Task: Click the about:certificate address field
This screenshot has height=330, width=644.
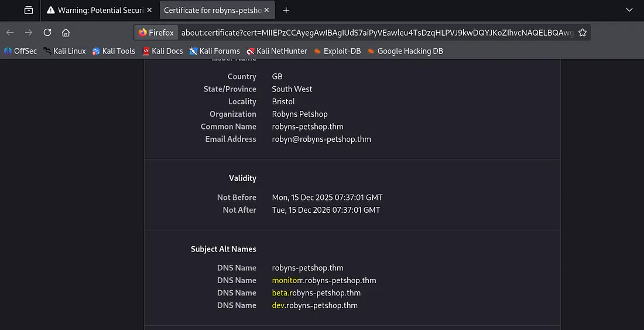Action: tap(375, 33)
